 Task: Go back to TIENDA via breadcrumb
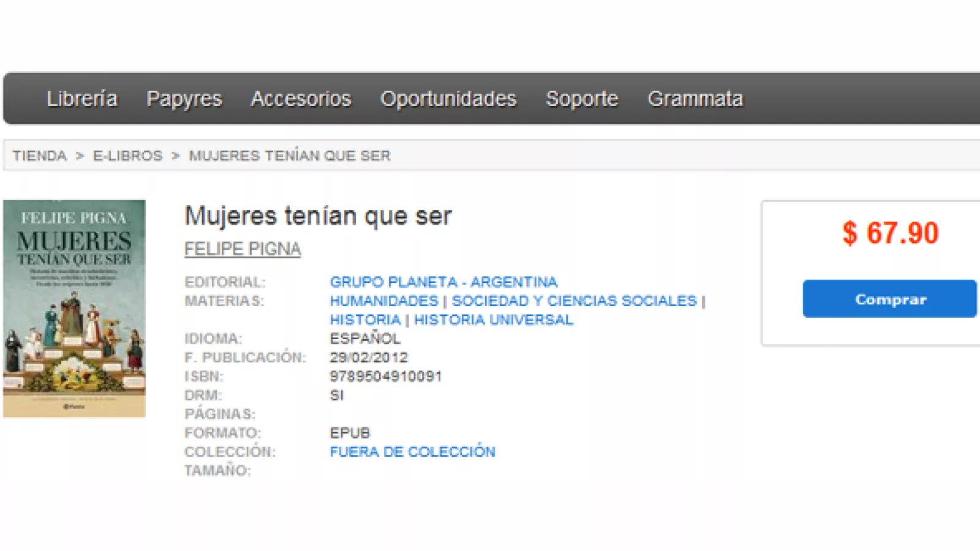click(x=40, y=156)
